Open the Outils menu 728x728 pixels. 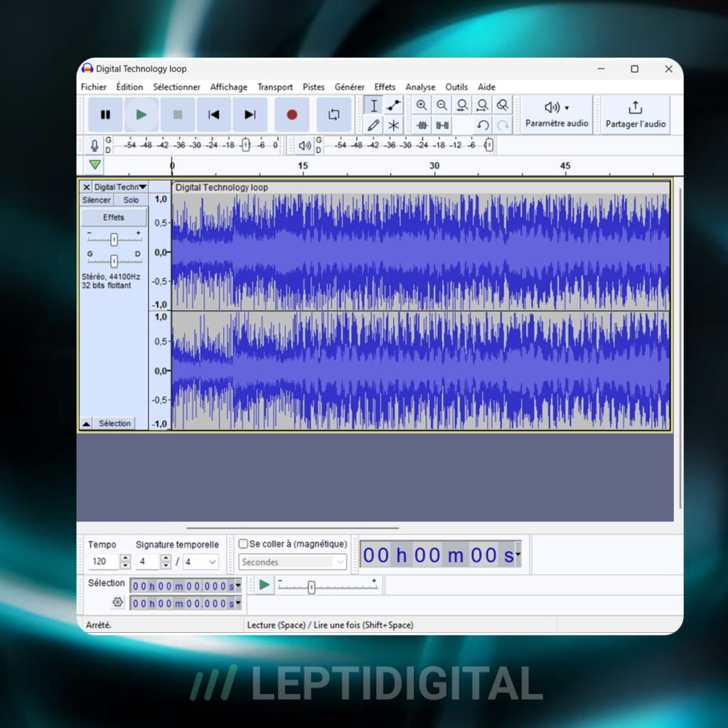456,87
